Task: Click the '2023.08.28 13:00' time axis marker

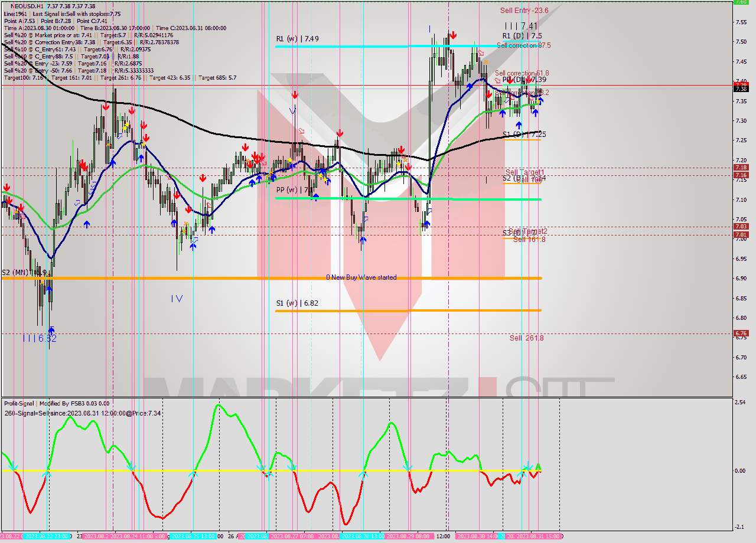Action: coord(363,537)
